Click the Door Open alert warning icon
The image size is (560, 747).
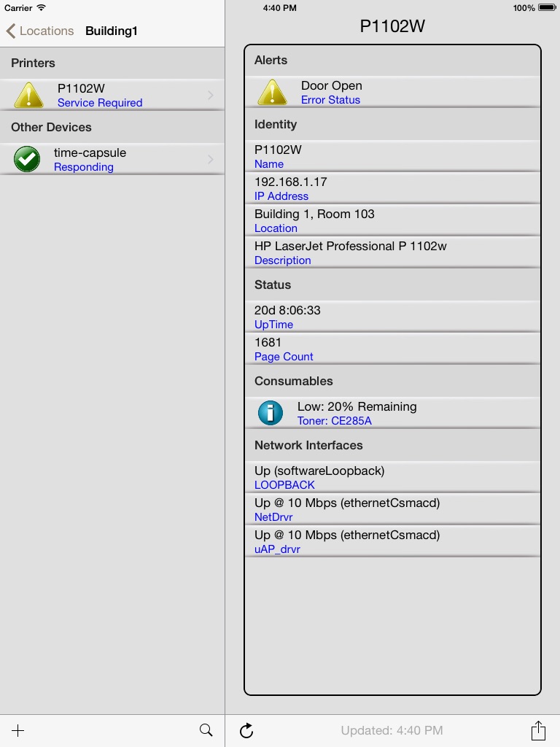tap(273, 91)
